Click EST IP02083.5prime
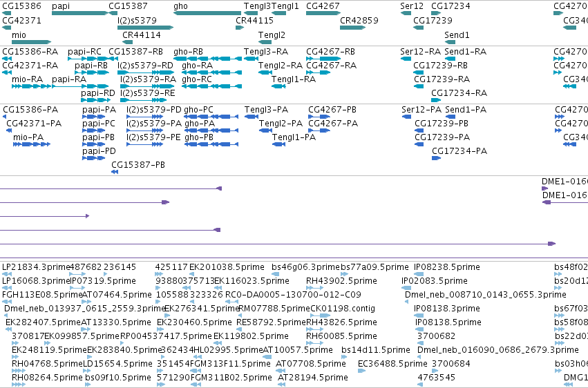Image resolution: width=588 pixels, height=388 pixels. click(x=406, y=288)
